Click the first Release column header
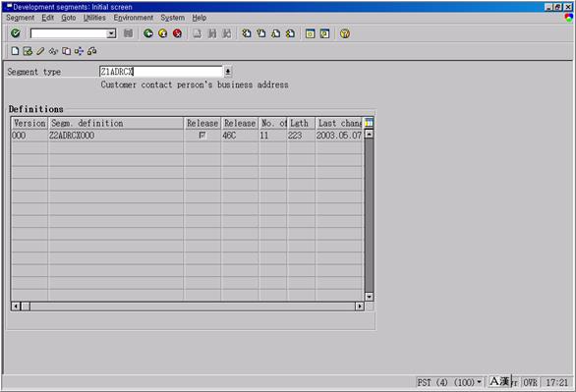 (202, 124)
